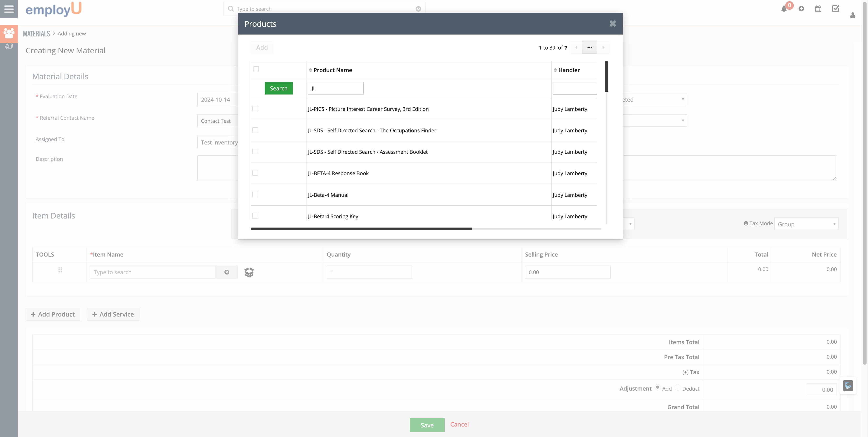Clear the Item Name search with the x icon
Viewport: 868px width, 437px height.
pyautogui.click(x=227, y=272)
